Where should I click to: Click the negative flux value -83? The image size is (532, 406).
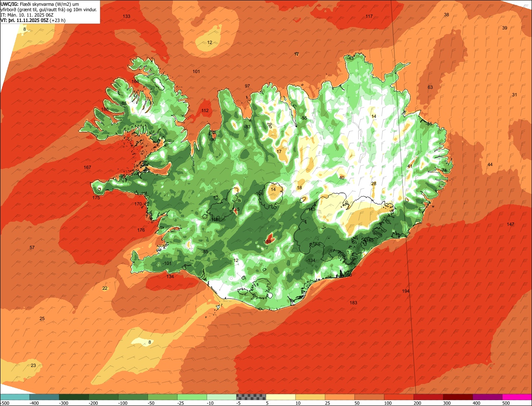click(x=247, y=127)
